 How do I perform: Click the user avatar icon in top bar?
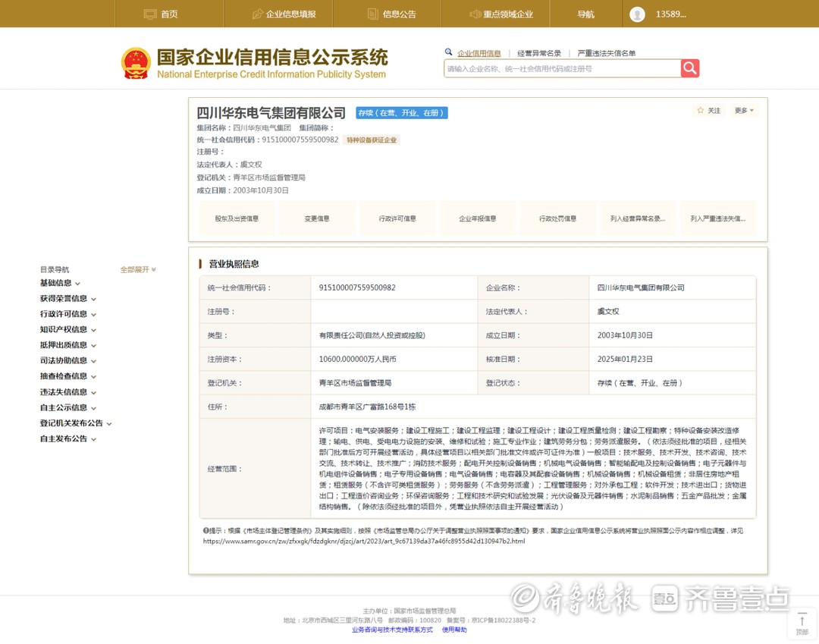coord(637,14)
